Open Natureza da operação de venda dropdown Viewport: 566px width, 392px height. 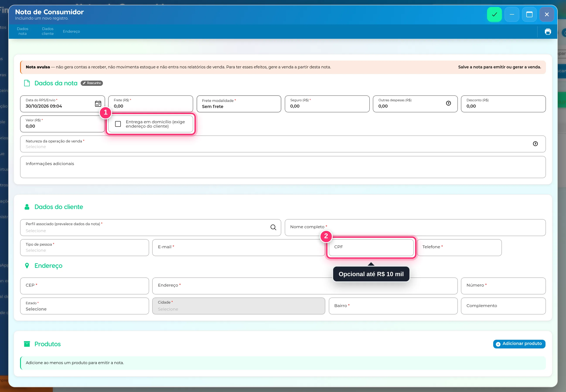[283, 144]
